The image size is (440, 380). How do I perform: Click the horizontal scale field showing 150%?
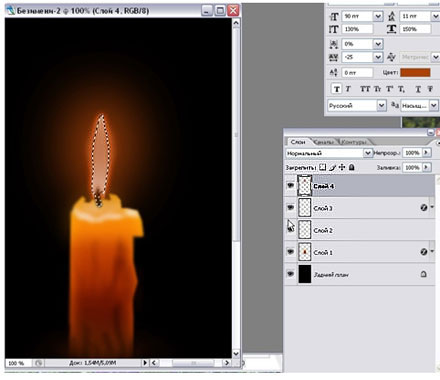coord(416,29)
